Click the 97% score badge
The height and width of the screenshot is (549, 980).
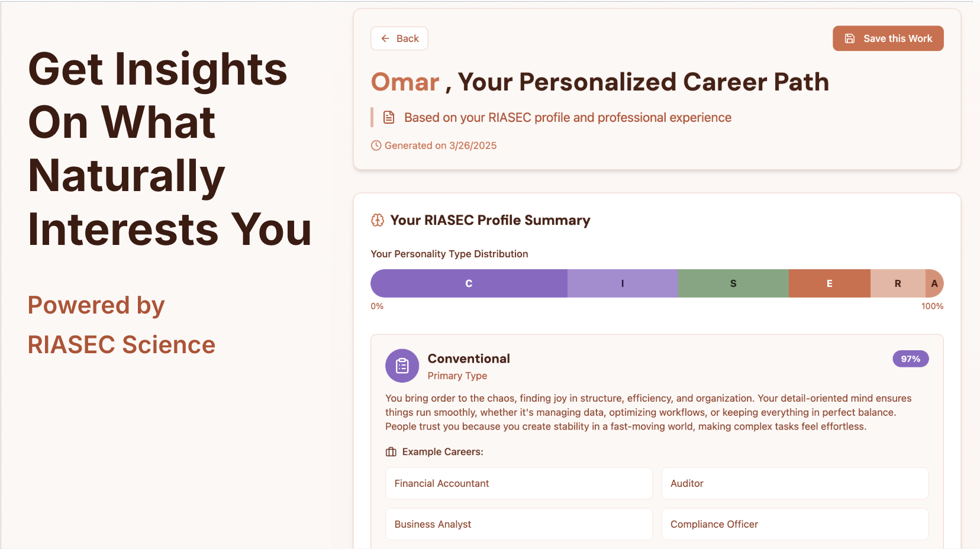pyautogui.click(x=910, y=359)
